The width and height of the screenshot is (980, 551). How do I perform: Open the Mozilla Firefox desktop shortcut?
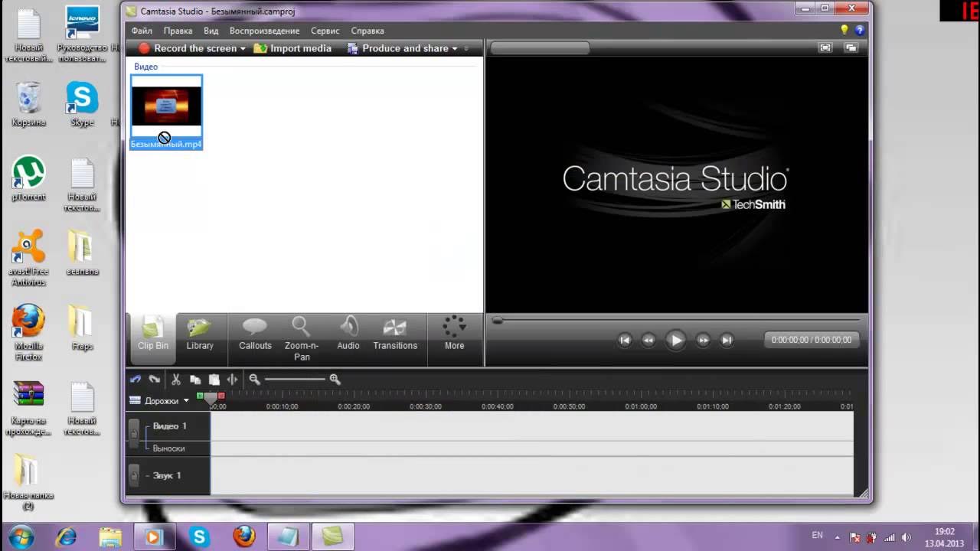[x=28, y=332]
